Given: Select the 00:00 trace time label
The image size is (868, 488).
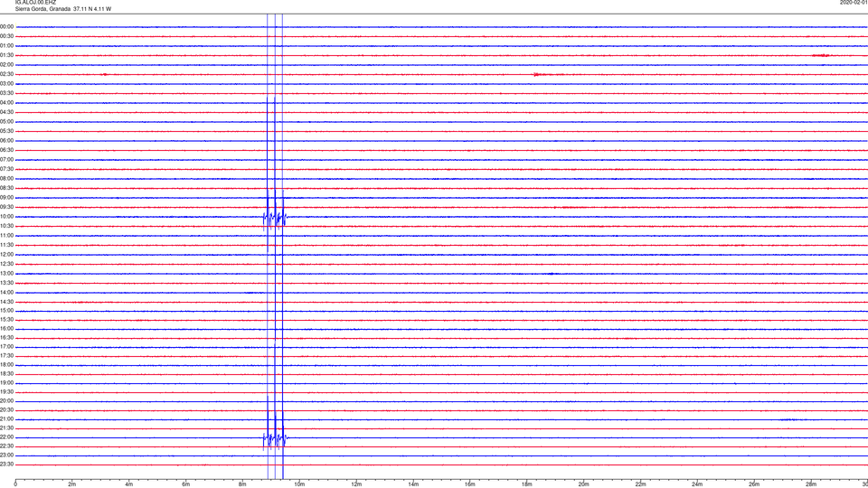Looking at the screenshot, I should (x=6, y=26).
